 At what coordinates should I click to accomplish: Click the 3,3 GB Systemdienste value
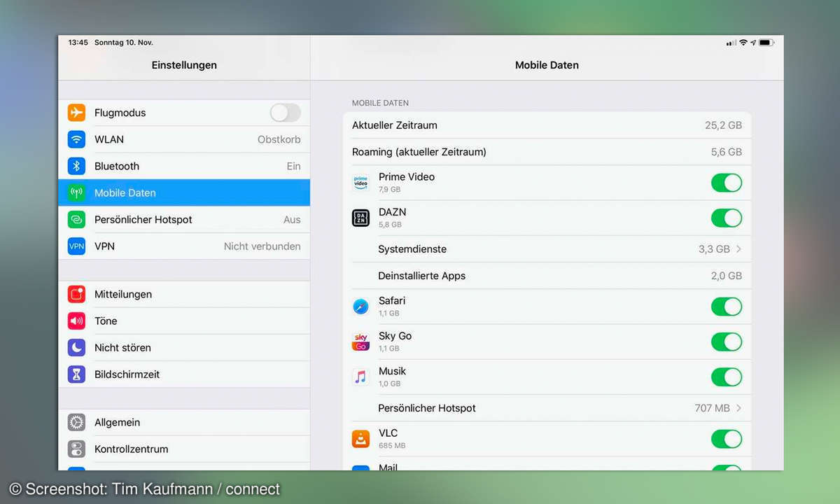point(714,249)
